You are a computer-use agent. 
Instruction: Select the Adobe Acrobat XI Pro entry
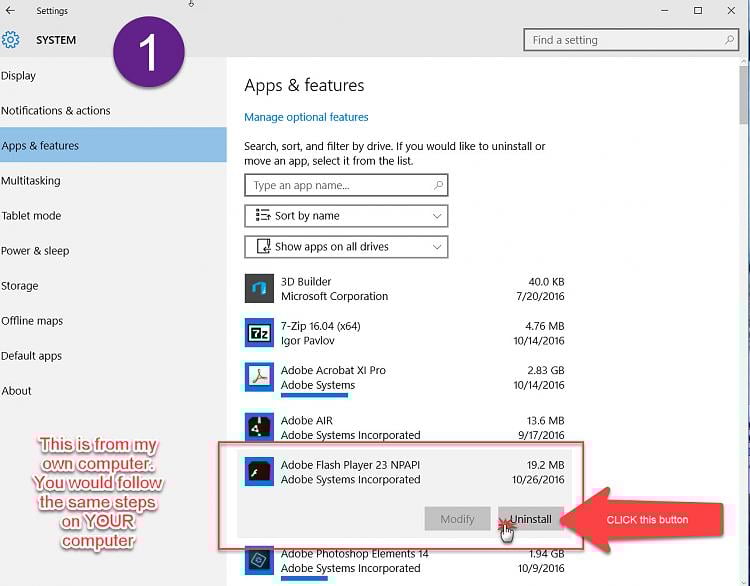point(333,370)
